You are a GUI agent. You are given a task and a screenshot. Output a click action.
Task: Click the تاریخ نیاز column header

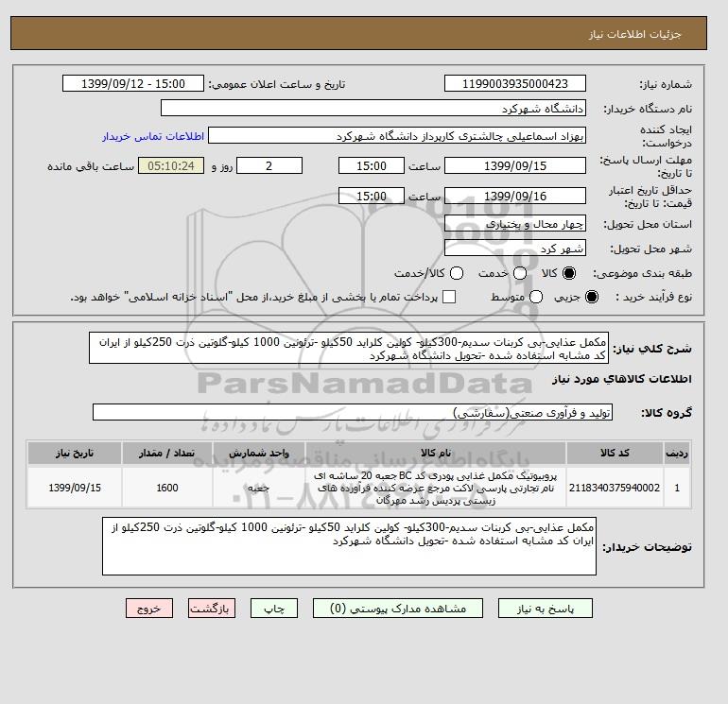[75, 453]
